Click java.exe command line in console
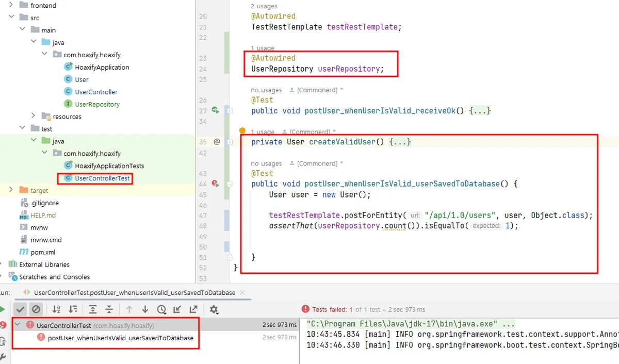 click(x=411, y=324)
